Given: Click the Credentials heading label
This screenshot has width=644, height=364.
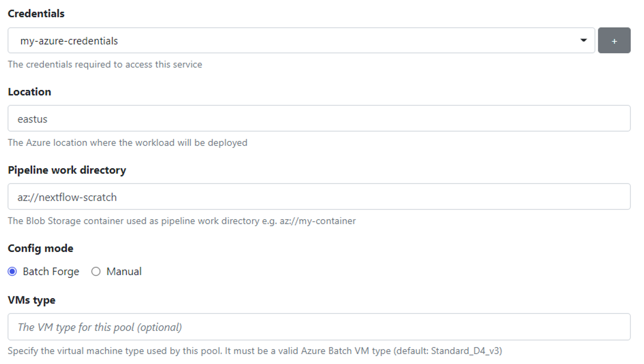Looking at the screenshot, I should tap(36, 14).
